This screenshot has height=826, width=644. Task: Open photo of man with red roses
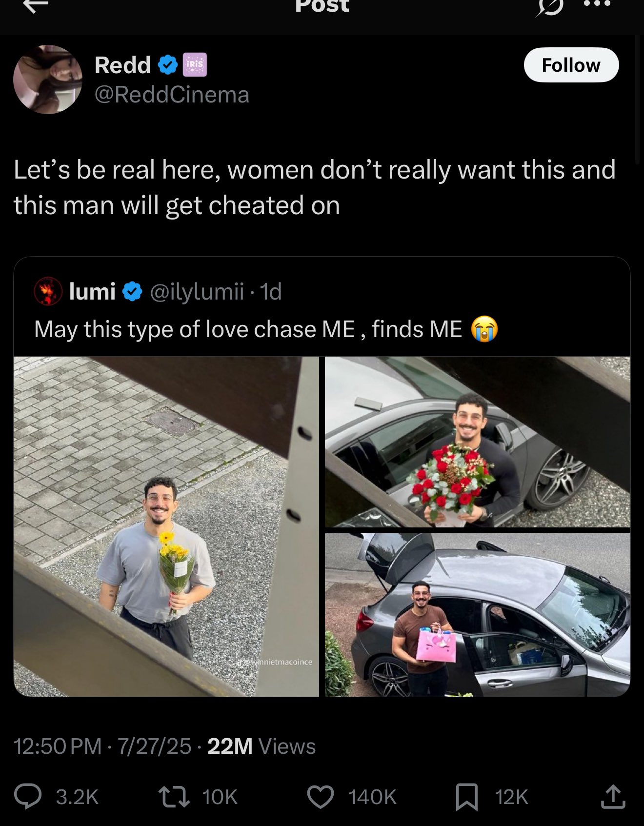pos(478,442)
